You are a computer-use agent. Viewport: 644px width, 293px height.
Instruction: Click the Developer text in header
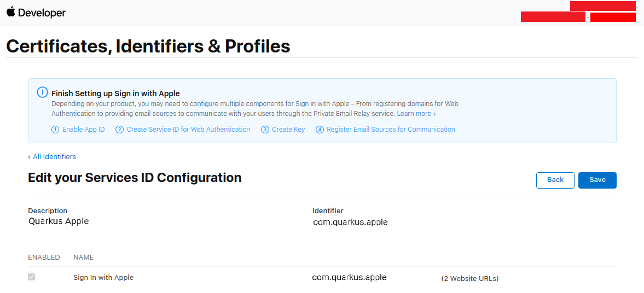pyautogui.click(x=42, y=13)
